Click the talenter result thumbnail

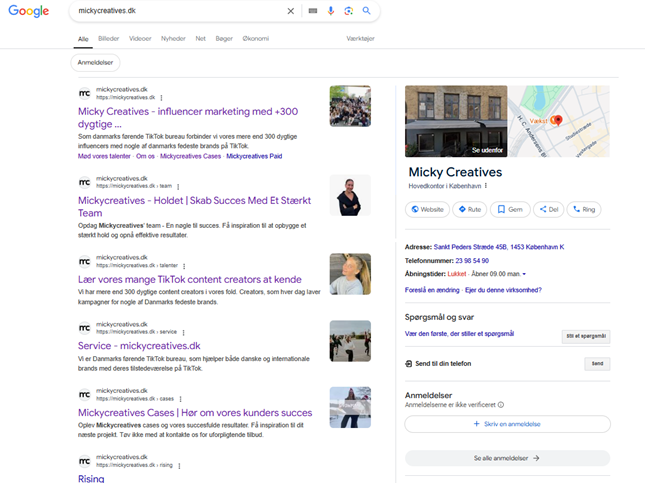(350, 274)
